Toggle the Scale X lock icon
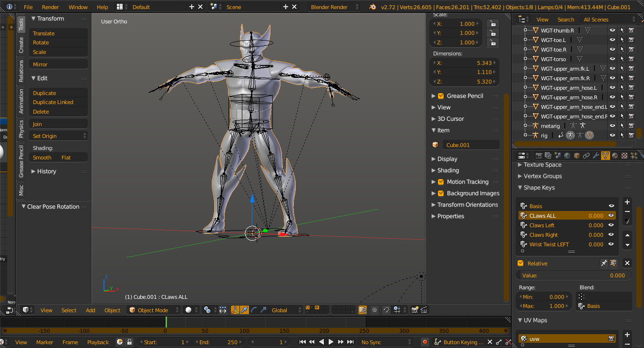The width and height of the screenshot is (644, 348). [x=492, y=24]
